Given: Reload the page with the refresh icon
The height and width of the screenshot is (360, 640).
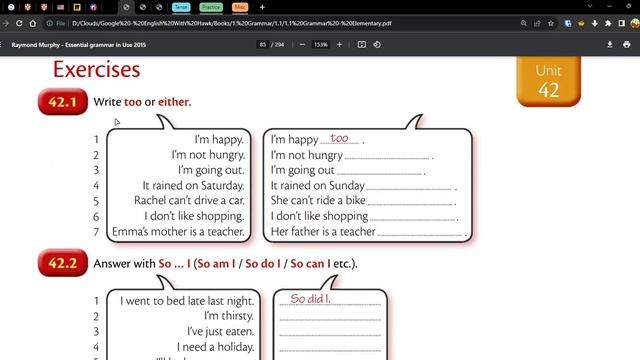Looking at the screenshot, I should (x=19, y=23).
